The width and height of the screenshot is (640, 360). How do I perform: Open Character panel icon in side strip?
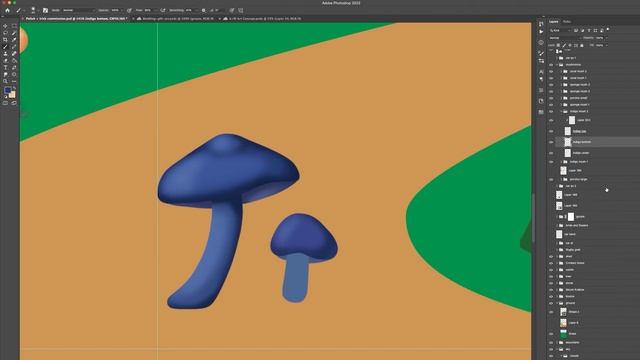(x=541, y=71)
